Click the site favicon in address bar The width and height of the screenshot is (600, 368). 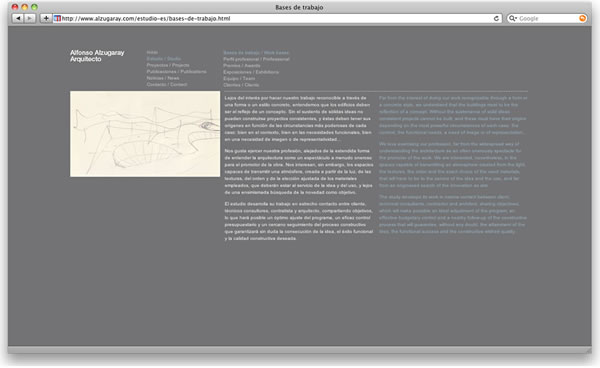point(57,18)
